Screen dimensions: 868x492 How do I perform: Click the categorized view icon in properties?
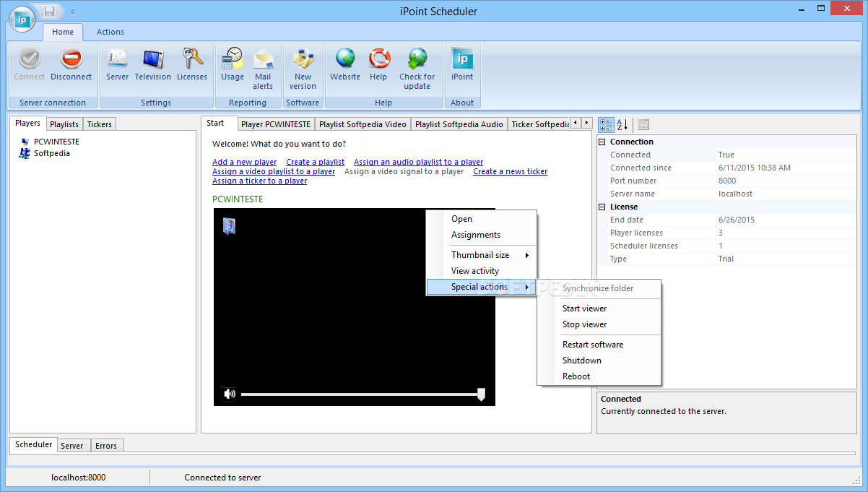coord(607,124)
